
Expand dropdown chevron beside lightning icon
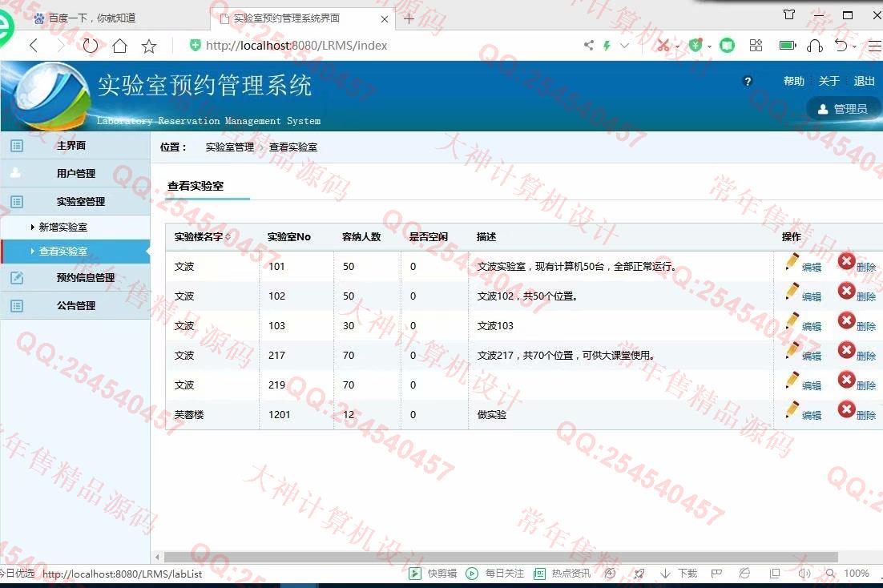[x=624, y=46]
